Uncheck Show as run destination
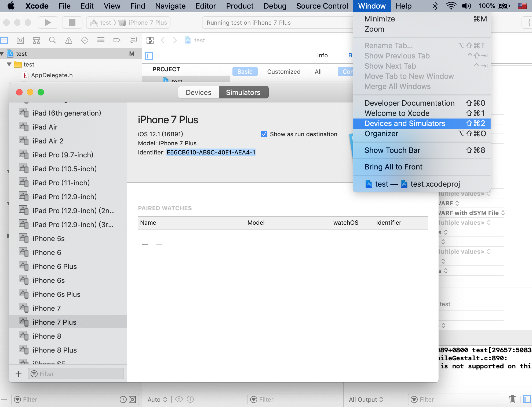Image resolution: width=532 pixels, height=407 pixels. (x=264, y=134)
